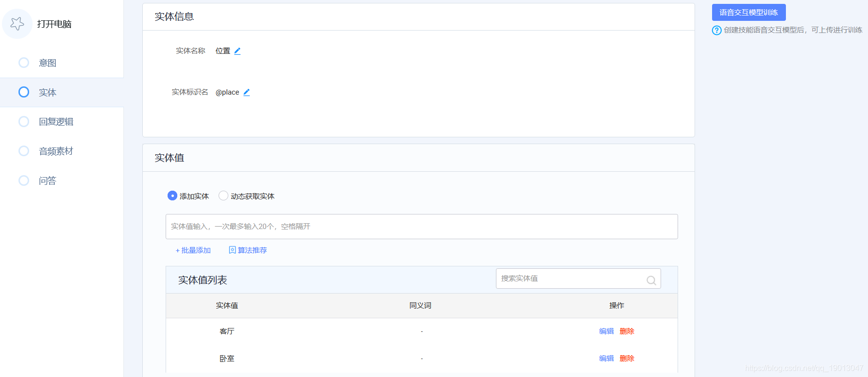868x377 pixels.
Task: Edit the 卧室 entity row
Action: (x=606, y=359)
